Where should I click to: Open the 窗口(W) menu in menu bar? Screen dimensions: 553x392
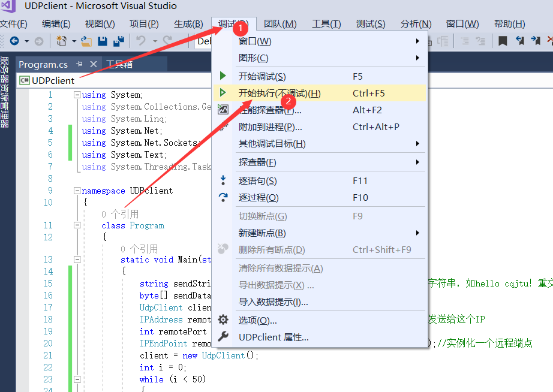click(x=462, y=24)
